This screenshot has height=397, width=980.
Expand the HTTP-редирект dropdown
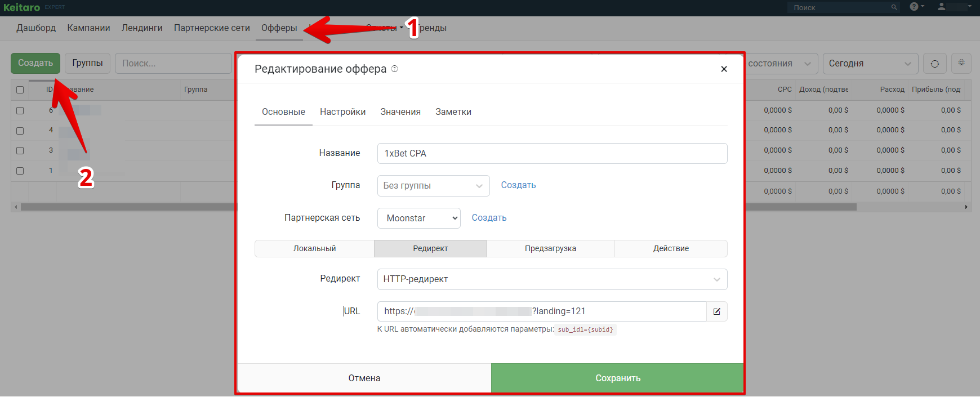pyautogui.click(x=552, y=279)
